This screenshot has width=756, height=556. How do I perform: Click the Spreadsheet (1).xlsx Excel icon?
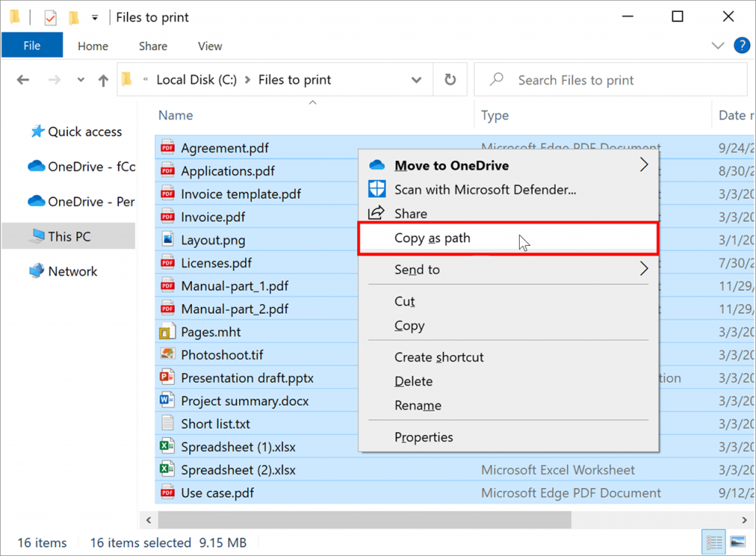pyautogui.click(x=168, y=447)
